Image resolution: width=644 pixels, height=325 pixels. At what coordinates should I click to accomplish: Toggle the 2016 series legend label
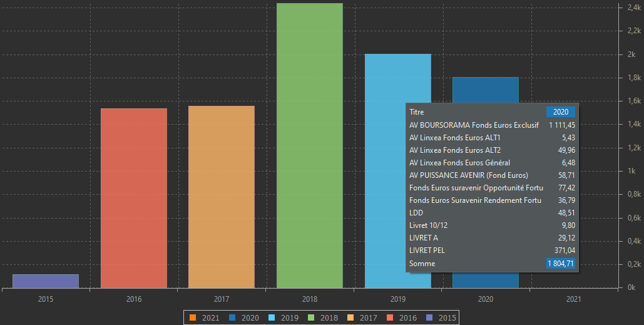point(408,317)
